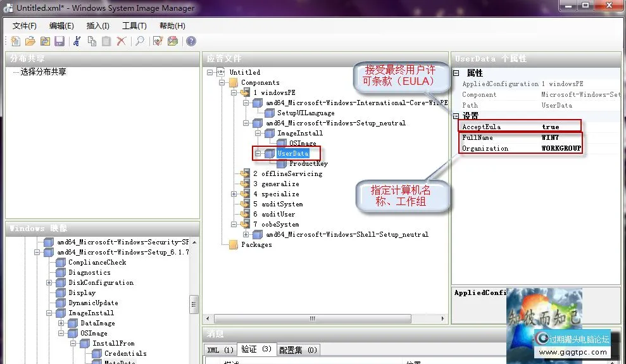626x364 pixels.
Task: Click the Save floppy disk icon
Action: point(59,41)
